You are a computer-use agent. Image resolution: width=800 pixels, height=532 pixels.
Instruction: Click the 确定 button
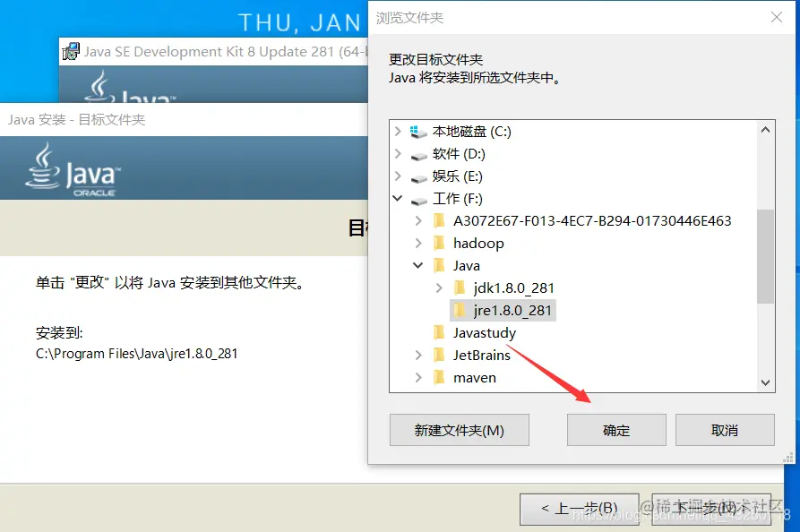click(616, 430)
